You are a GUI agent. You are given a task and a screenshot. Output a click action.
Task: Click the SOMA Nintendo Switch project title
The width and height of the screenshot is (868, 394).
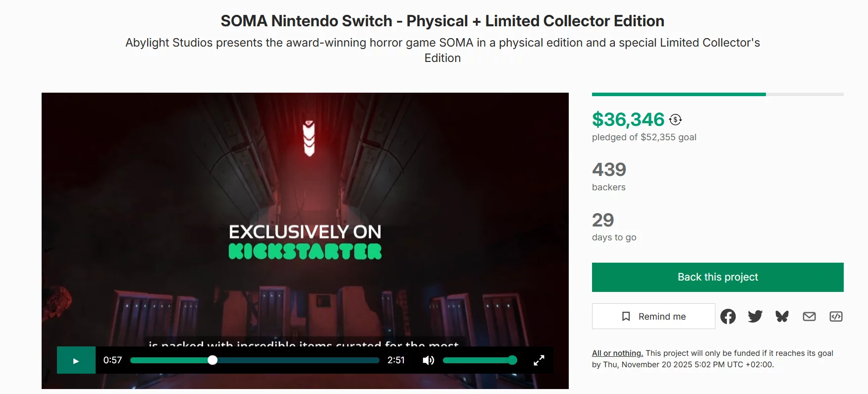click(442, 21)
